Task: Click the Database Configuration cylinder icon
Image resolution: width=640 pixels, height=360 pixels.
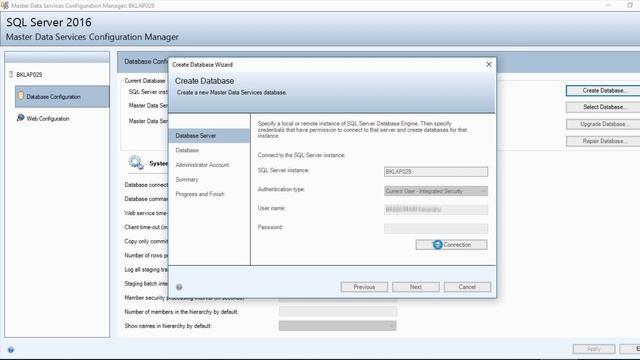Action: (21, 96)
